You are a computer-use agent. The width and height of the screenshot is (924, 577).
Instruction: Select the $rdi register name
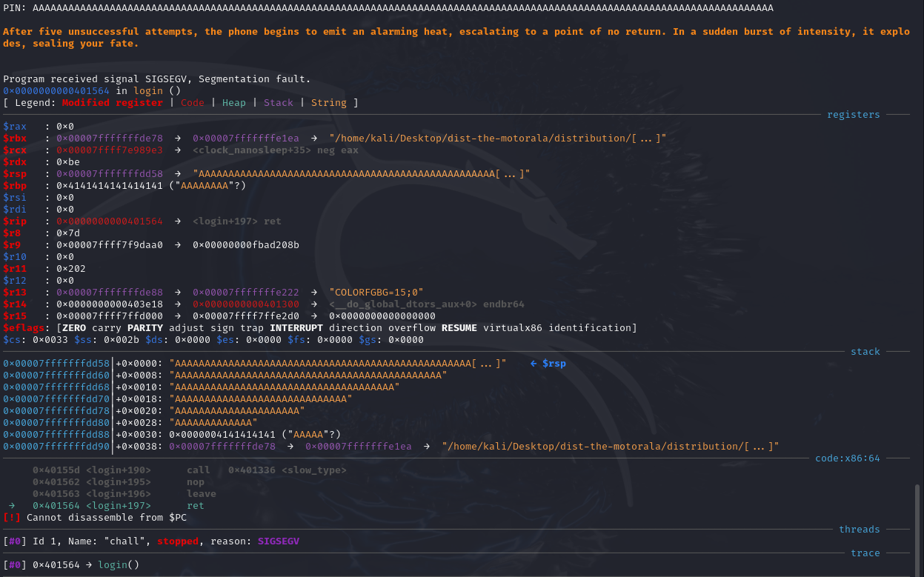pos(15,210)
